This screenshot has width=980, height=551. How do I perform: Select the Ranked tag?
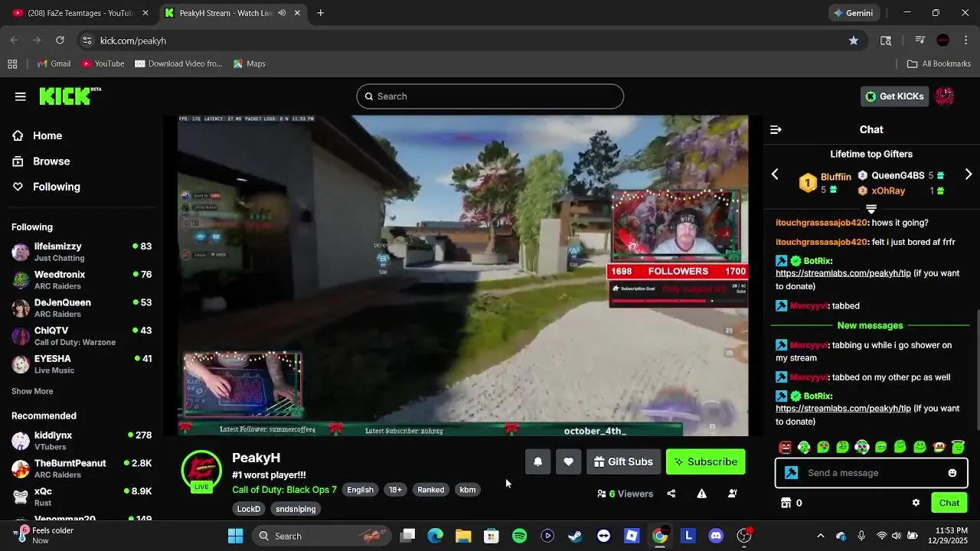[430, 490]
